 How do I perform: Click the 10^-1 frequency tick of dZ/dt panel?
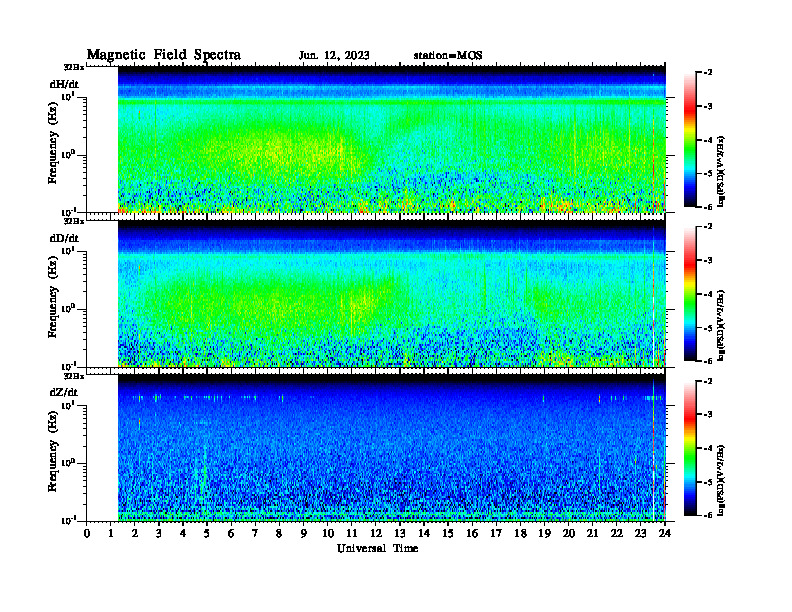point(68,520)
